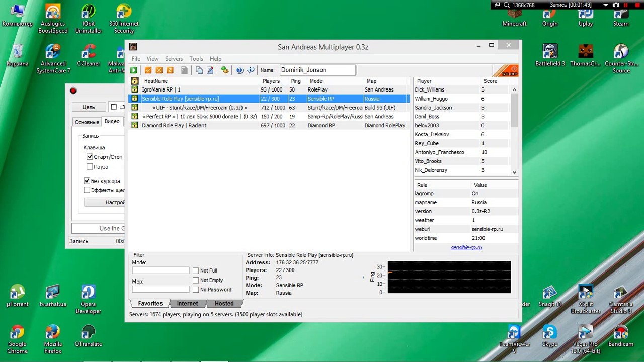Click the orange refresh-server toolbar icon

[x=170, y=70]
